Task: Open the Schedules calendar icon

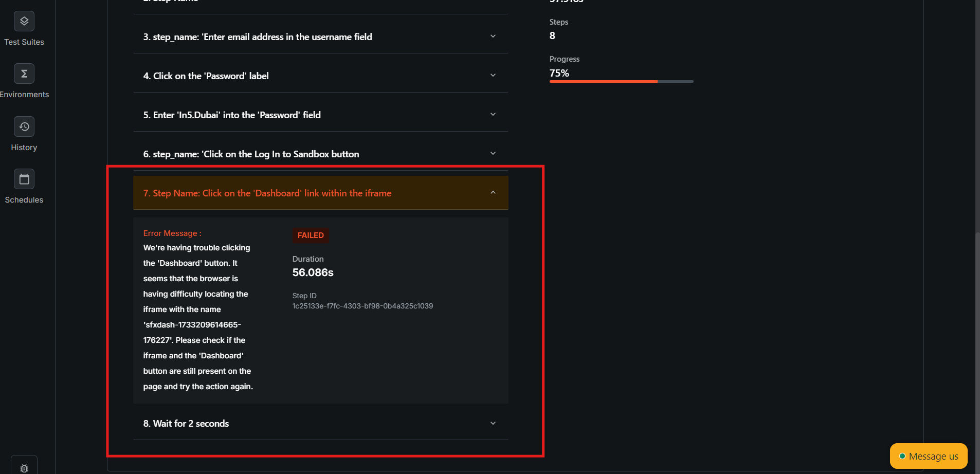Action: 24,179
